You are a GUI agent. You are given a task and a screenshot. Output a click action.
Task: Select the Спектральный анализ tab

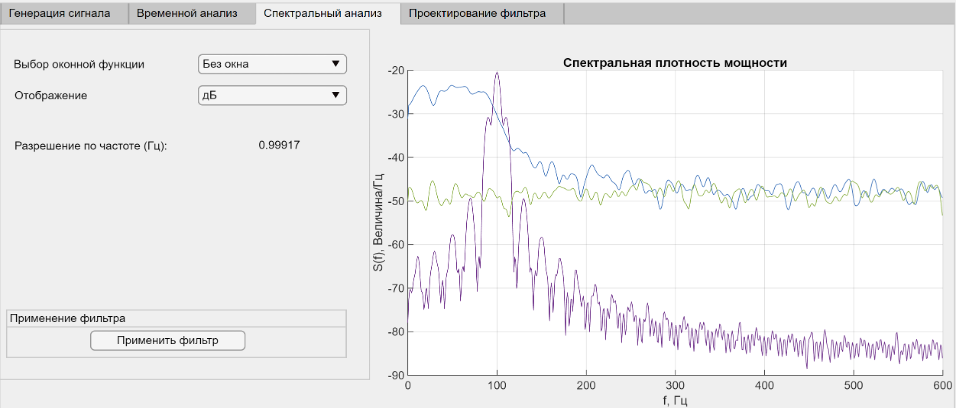[x=327, y=13]
